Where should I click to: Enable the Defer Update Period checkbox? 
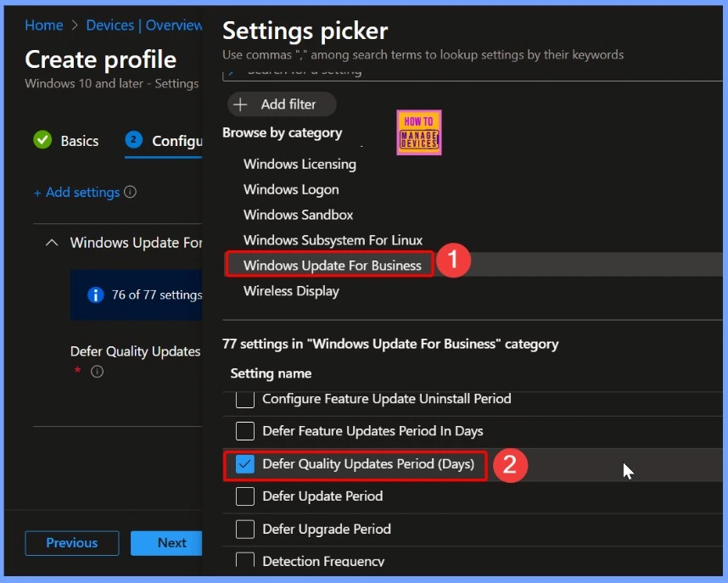245,496
